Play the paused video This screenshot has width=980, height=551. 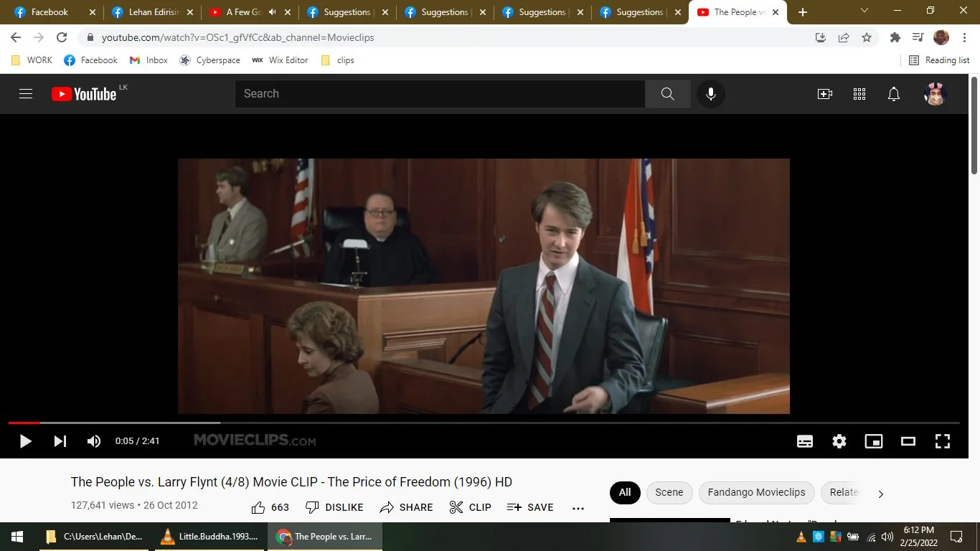click(26, 441)
